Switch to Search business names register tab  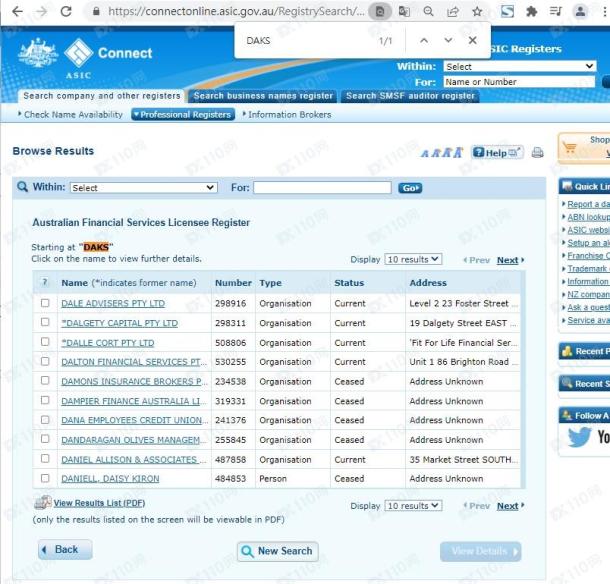[263, 96]
